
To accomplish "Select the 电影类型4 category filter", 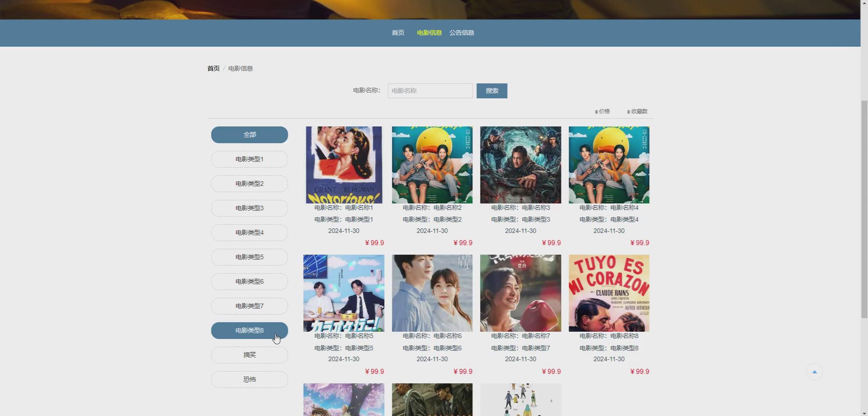I will (249, 232).
